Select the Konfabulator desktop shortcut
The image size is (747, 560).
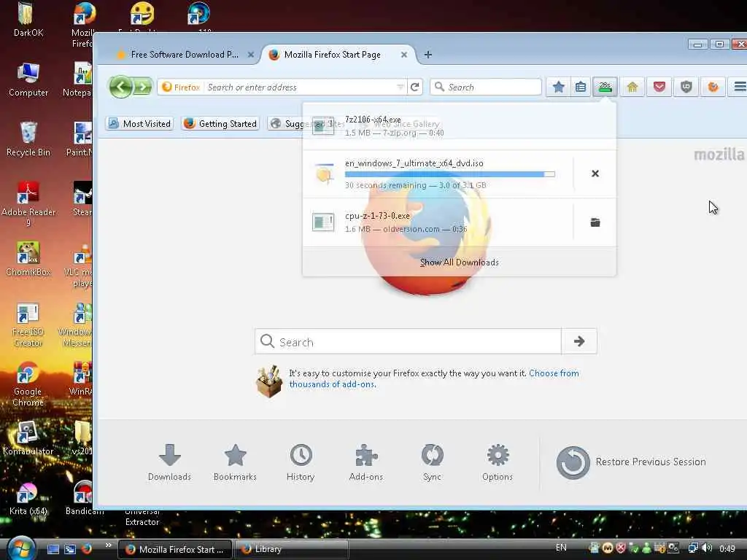click(x=28, y=437)
